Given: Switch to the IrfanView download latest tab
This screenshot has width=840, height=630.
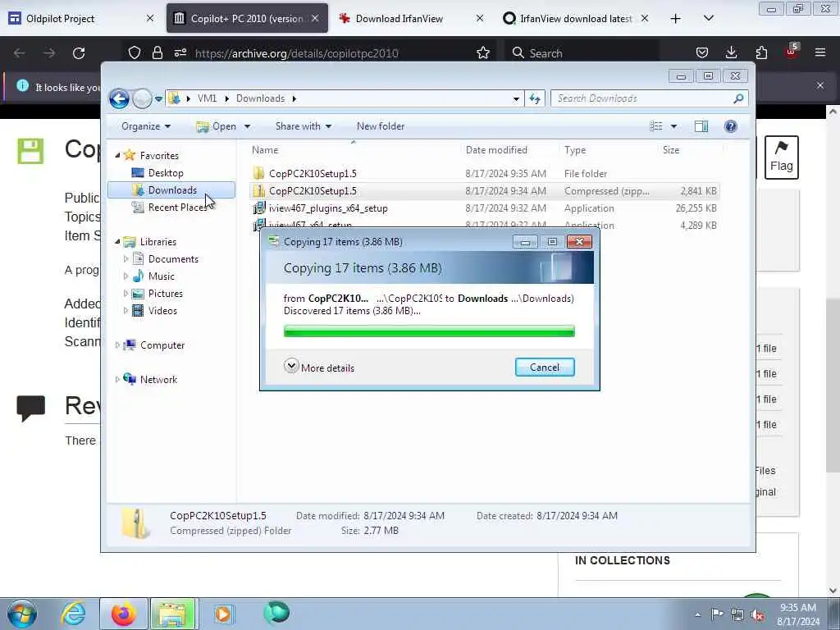Looking at the screenshot, I should pos(576,19).
